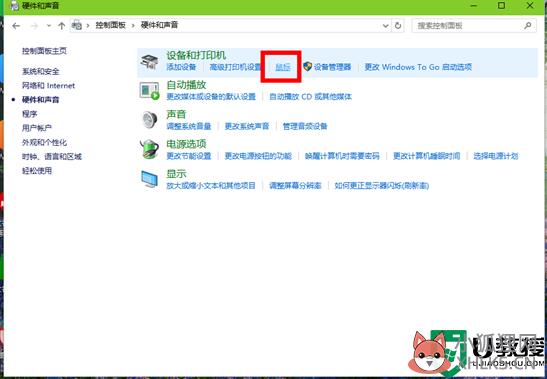
Task: Click the 设备和打印机 printer icon
Action: [x=149, y=61]
